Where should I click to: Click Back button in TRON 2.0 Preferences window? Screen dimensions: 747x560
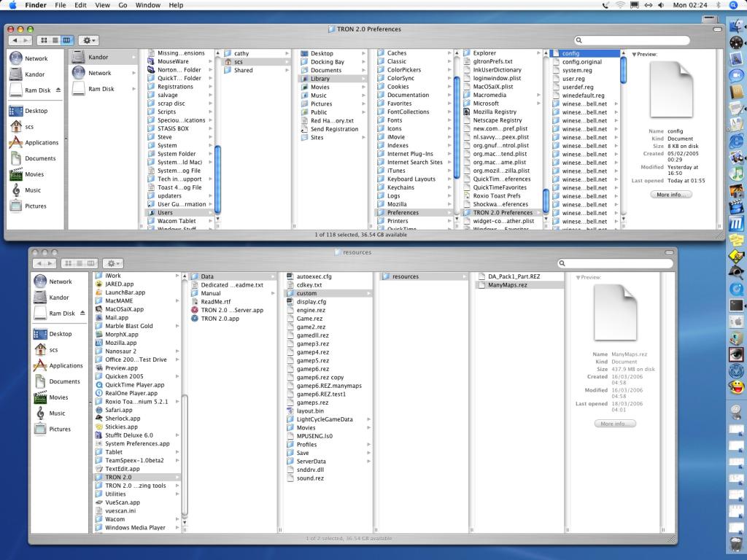tap(15, 41)
